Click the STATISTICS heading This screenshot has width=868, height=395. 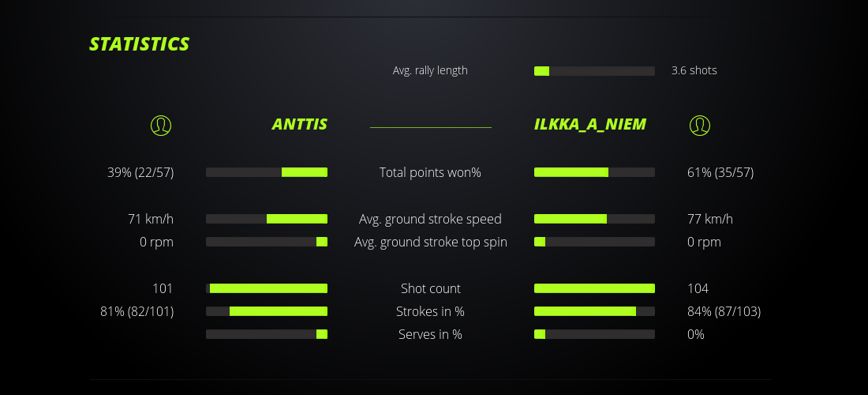(140, 44)
